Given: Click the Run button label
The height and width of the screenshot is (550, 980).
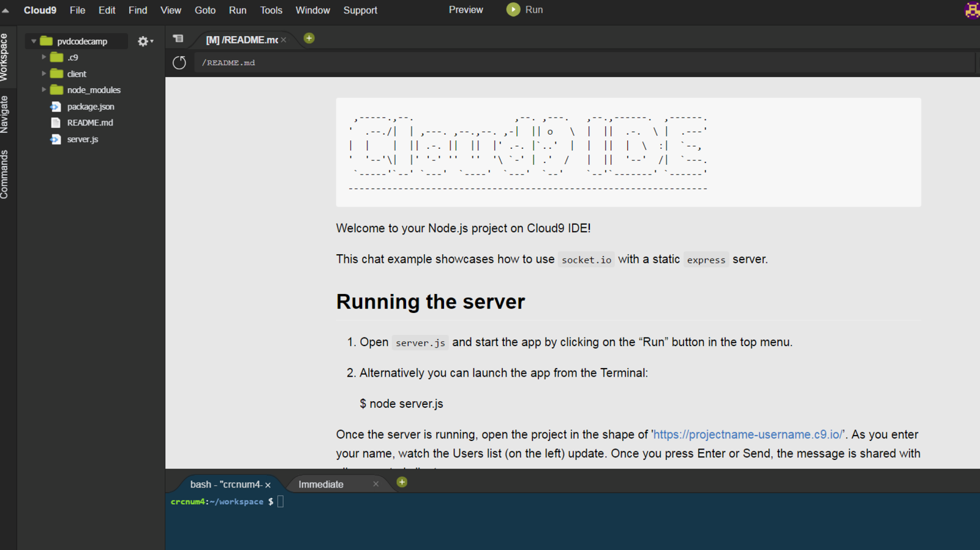Looking at the screenshot, I should (x=534, y=10).
